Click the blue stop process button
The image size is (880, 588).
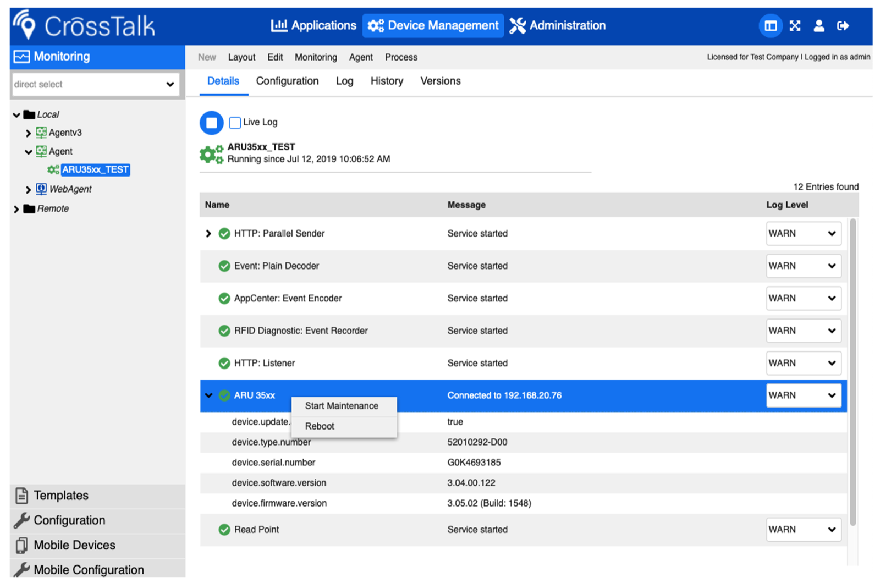tap(211, 122)
